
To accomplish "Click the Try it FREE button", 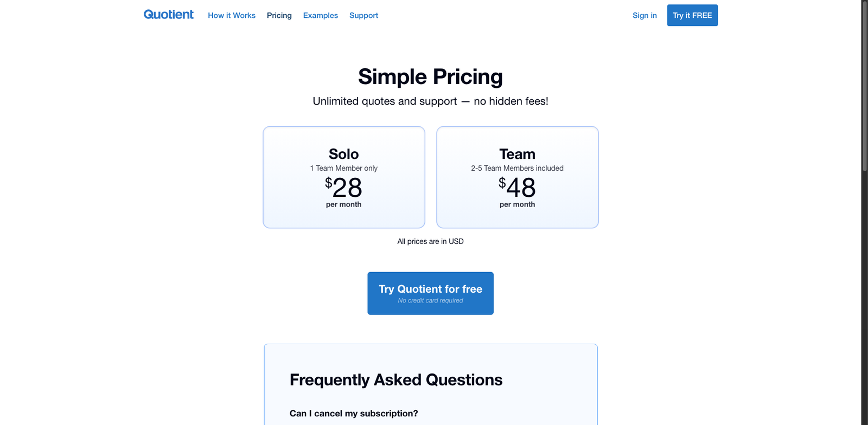I will [x=692, y=15].
